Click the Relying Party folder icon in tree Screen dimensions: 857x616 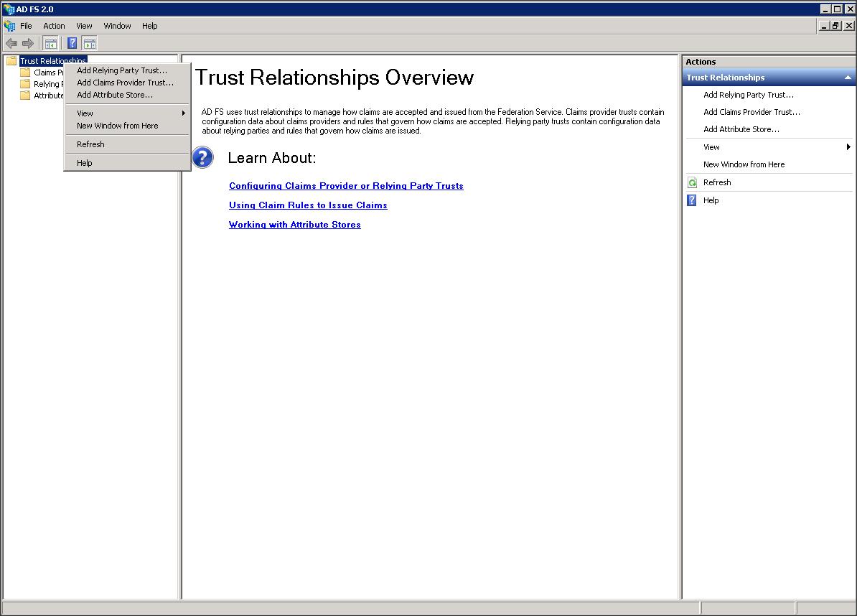point(25,83)
